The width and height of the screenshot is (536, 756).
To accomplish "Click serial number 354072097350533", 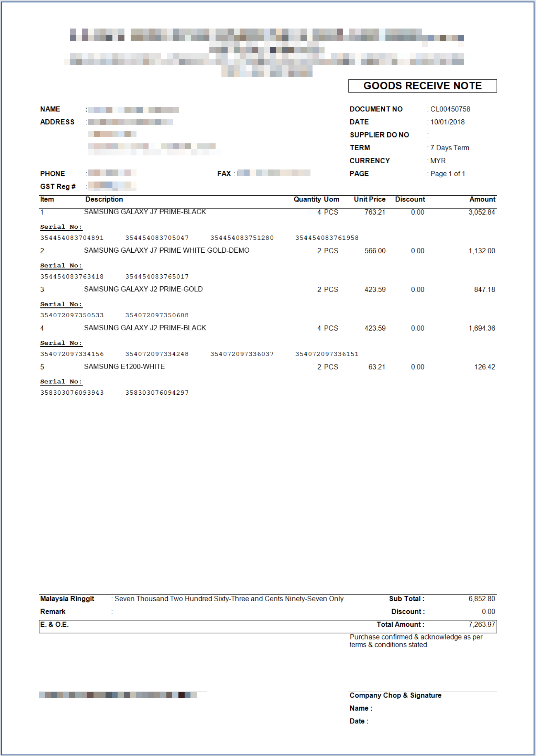I will pos(72,315).
